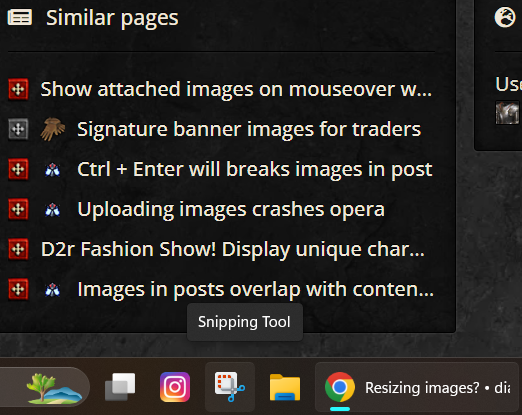
Task: Open Uploading images crashes opera topic
Action: pyautogui.click(x=231, y=209)
